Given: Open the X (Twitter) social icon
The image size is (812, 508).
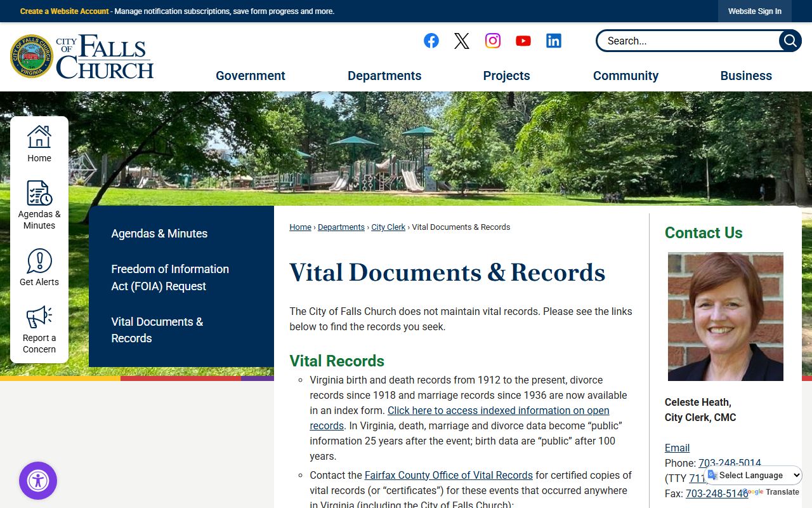Looking at the screenshot, I should 462,41.
